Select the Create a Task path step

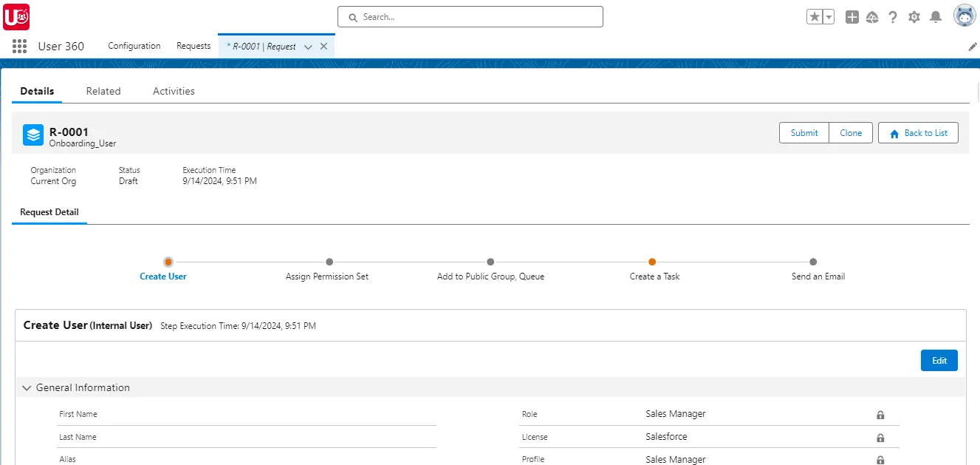click(x=652, y=262)
